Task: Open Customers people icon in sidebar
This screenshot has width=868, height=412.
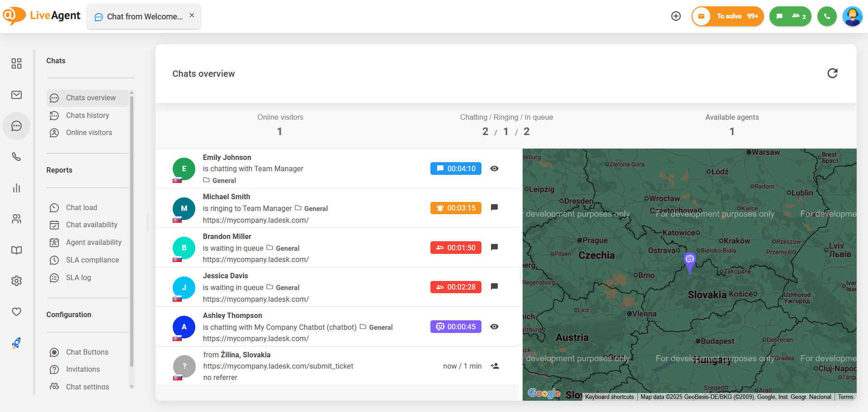Action: [17, 219]
